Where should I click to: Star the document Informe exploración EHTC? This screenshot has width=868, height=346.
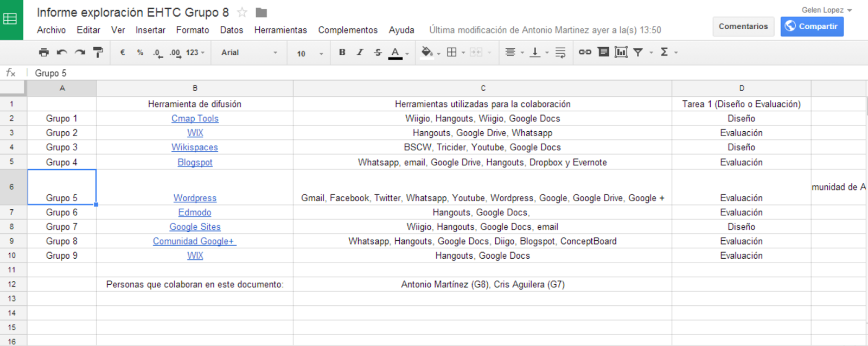[242, 12]
